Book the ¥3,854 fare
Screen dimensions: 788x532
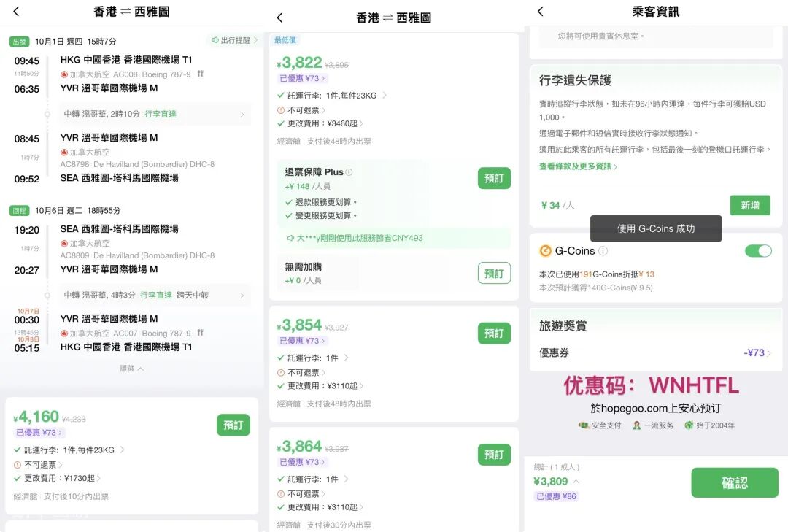[494, 334]
